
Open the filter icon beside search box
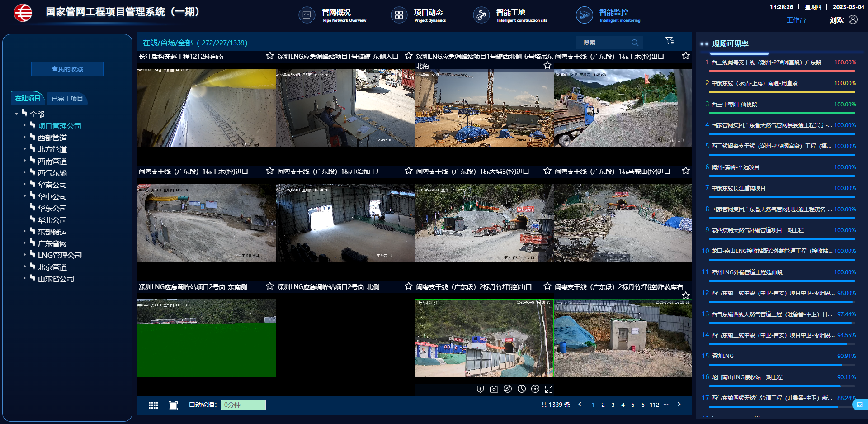pyautogui.click(x=670, y=42)
